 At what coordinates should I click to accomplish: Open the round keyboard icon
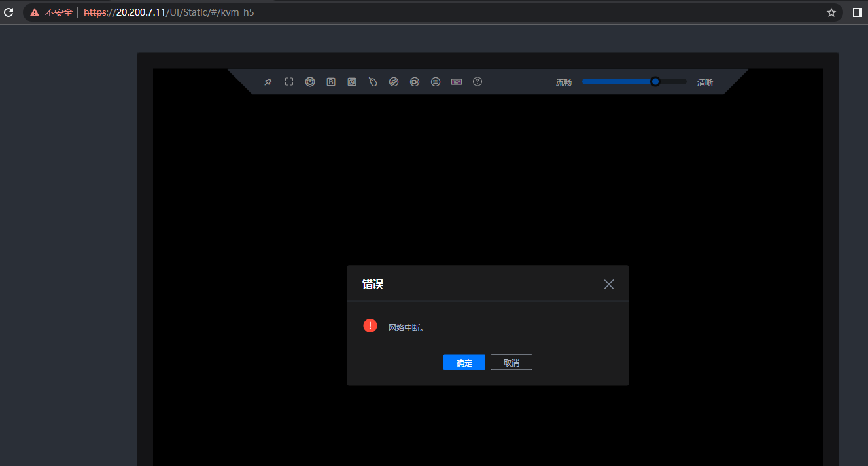[x=436, y=82]
